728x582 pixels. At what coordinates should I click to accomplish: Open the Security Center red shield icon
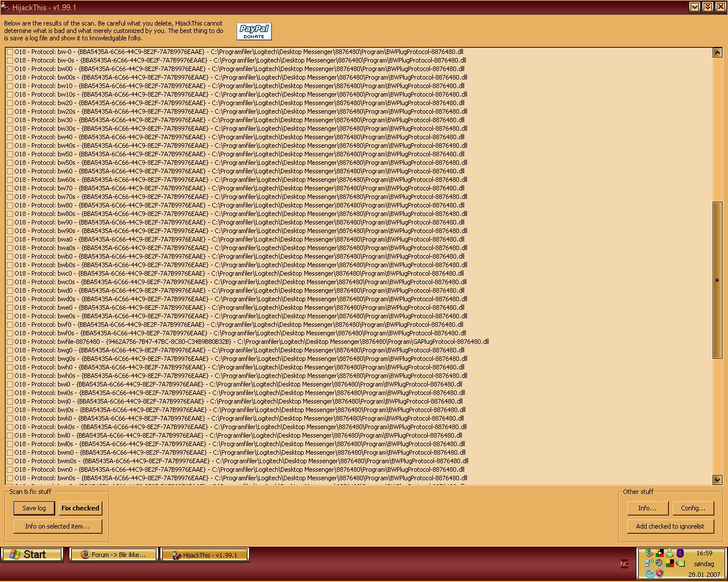click(x=659, y=573)
